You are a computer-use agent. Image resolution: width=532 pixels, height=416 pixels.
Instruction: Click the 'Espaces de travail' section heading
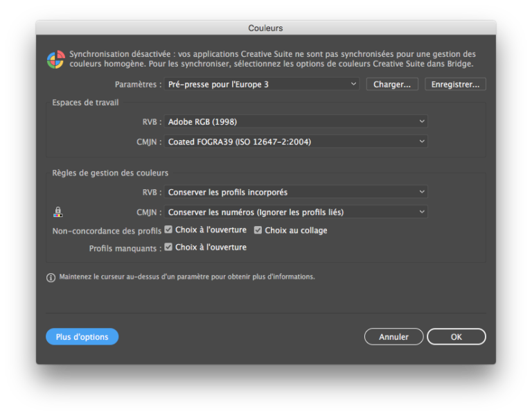pyautogui.click(x=85, y=103)
